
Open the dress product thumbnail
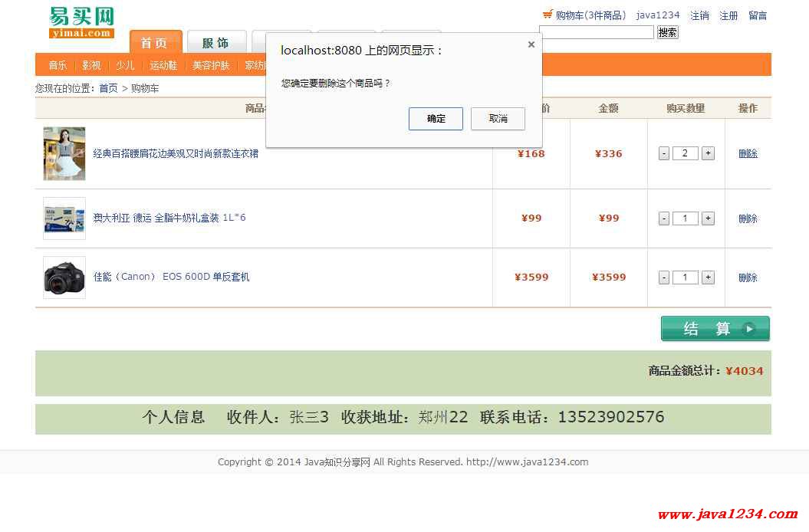(64, 154)
